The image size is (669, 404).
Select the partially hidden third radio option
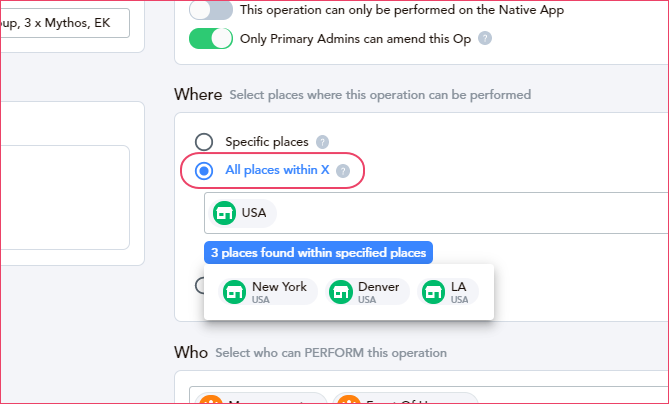click(199, 285)
